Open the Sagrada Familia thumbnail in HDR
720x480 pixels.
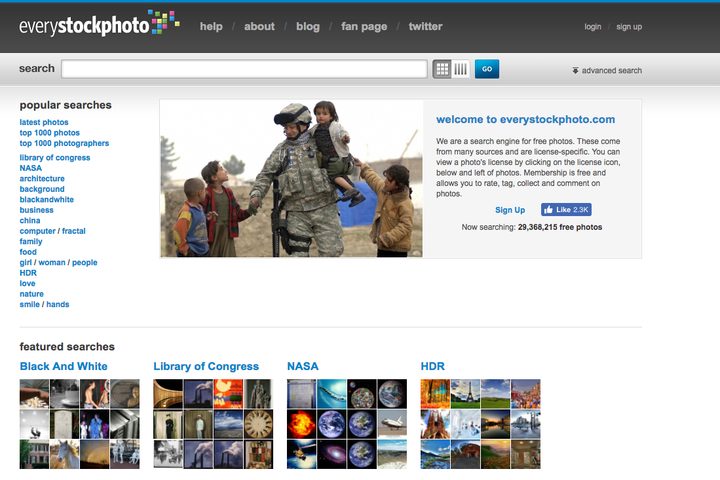pos(435,424)
